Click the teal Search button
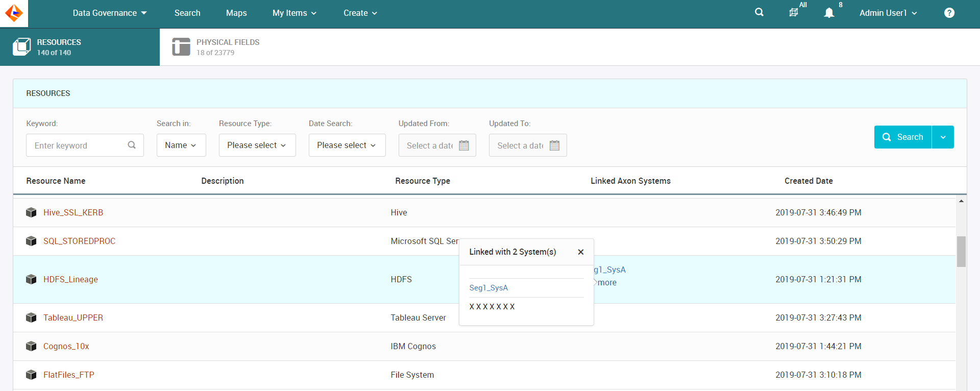Image resolution: width=980 pixels, height=391 pixels. coord(903,137)
